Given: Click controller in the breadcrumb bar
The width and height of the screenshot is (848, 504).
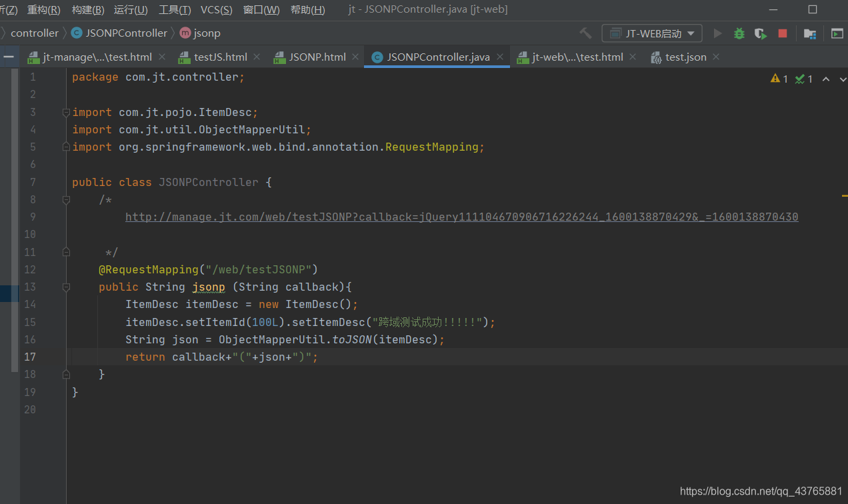Looking at the screenshot, I should point(35,33).
